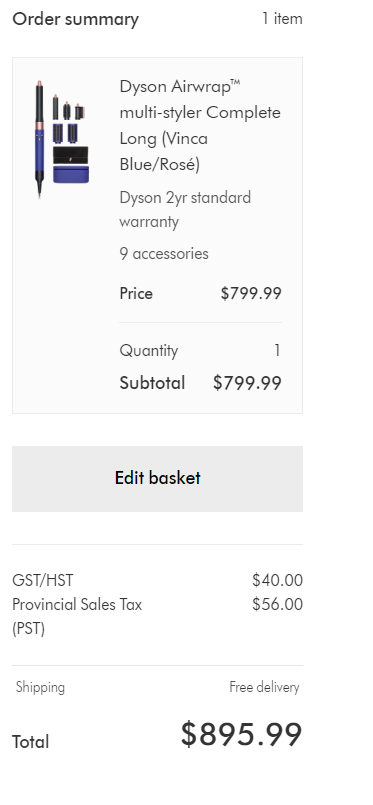Click the Price label in item card
373x805 pixels.
point(136,294)
